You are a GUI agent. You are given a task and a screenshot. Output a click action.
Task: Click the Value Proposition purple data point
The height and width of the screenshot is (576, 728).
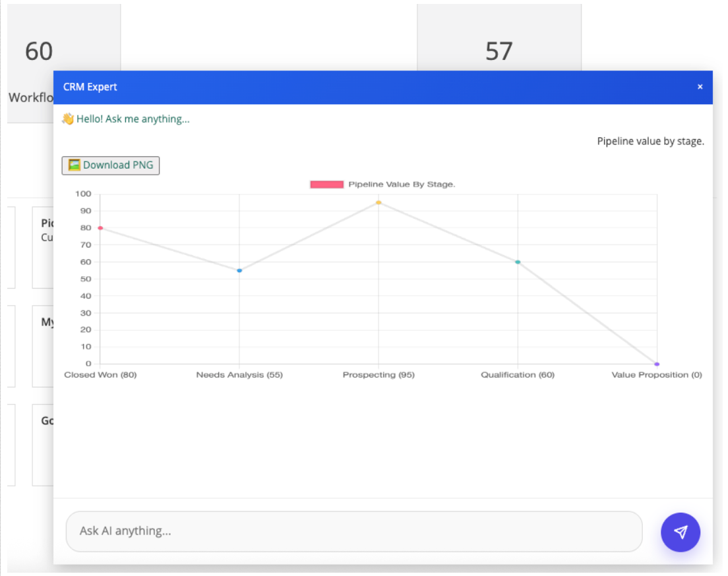point(657,364)
